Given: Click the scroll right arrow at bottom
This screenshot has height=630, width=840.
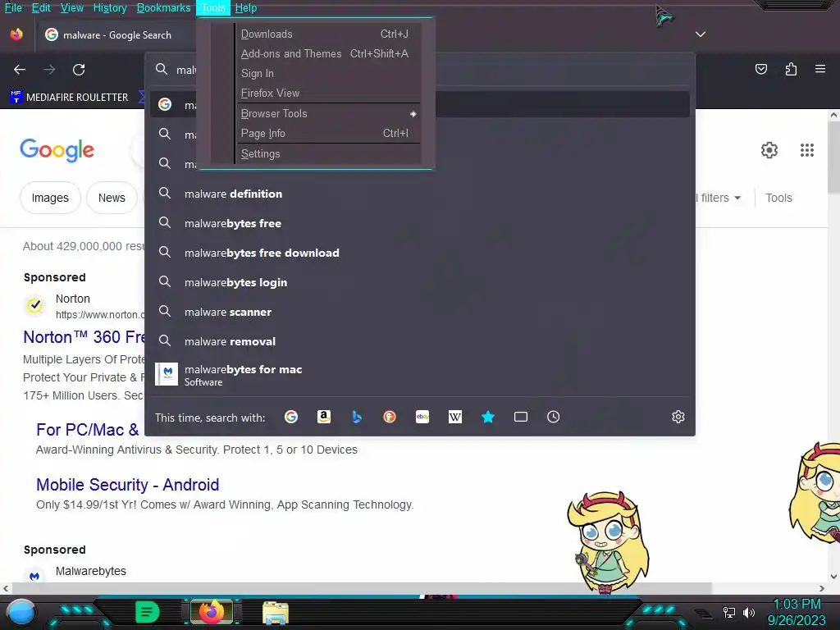Looking at the screenshot, I should click(x=822, y=588).
